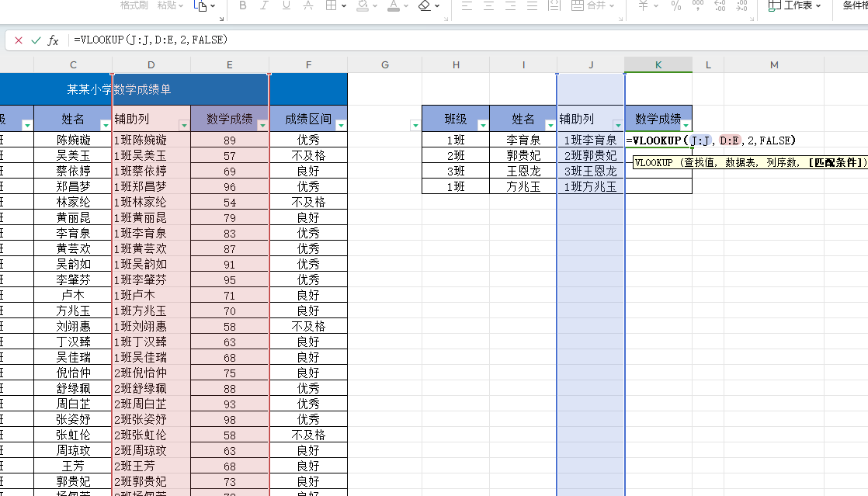
Task: Apply currency ¥ number format
Action: [643, 5]
